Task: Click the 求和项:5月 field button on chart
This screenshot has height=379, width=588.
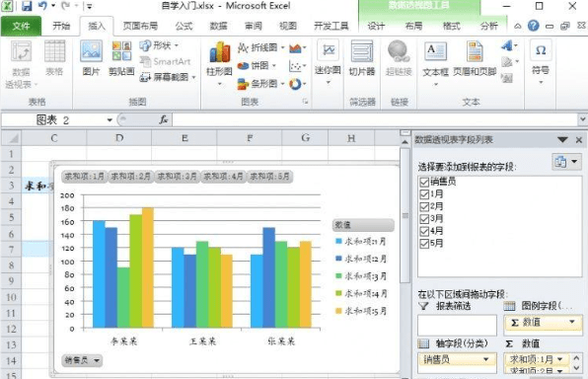Action: 270,177
